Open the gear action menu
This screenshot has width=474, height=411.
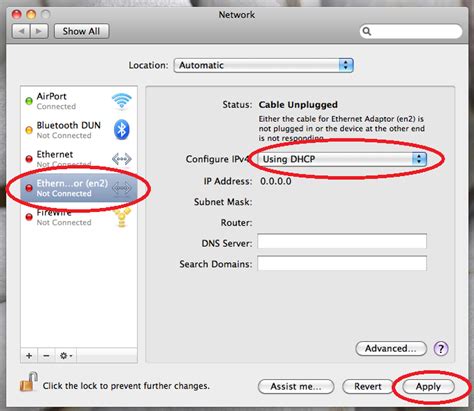66,356
